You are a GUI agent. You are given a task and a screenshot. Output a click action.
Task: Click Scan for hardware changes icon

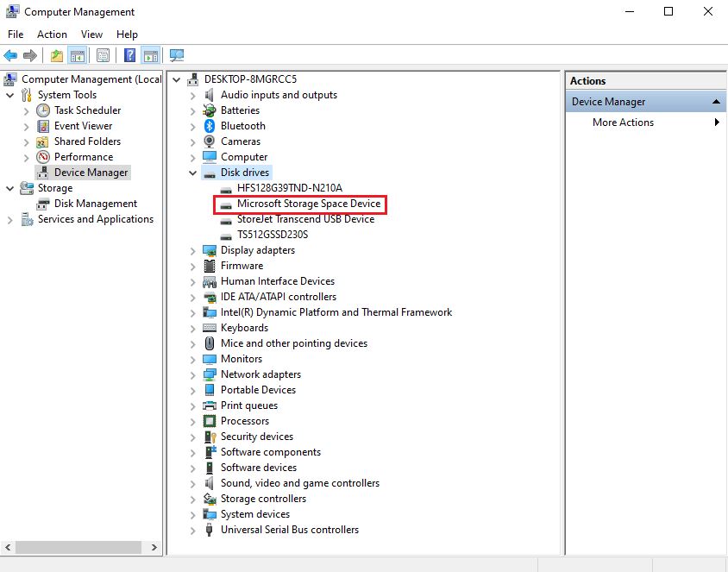coord(178,55)
